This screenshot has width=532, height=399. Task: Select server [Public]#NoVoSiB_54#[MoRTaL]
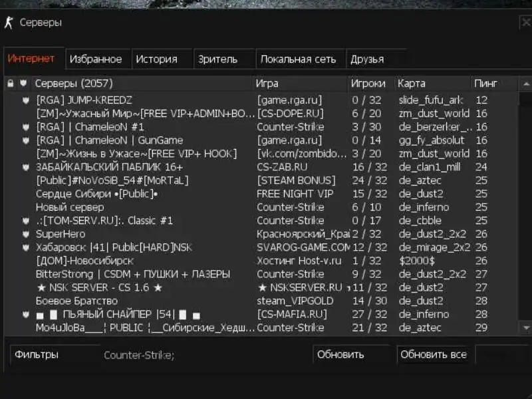(261, 180)
